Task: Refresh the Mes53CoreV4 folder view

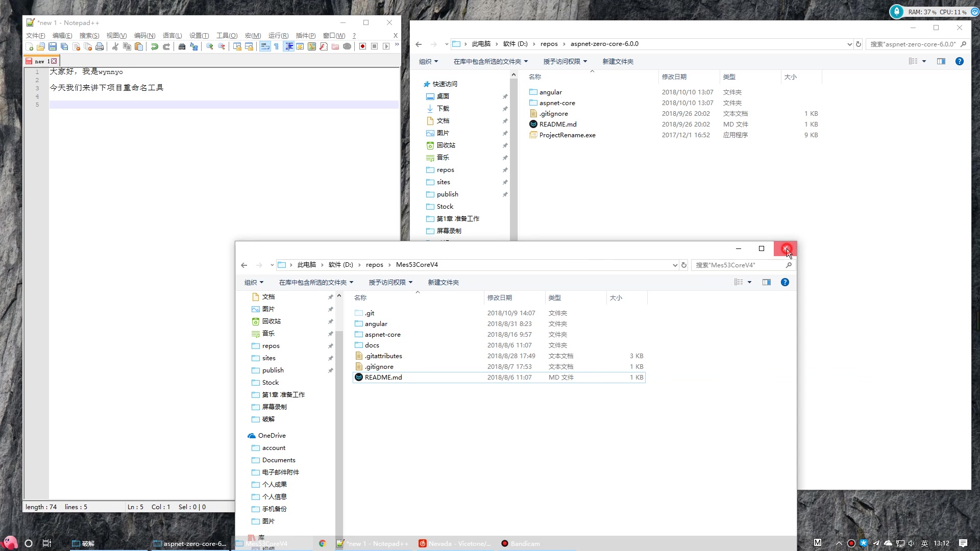Action: pos(684,265)
